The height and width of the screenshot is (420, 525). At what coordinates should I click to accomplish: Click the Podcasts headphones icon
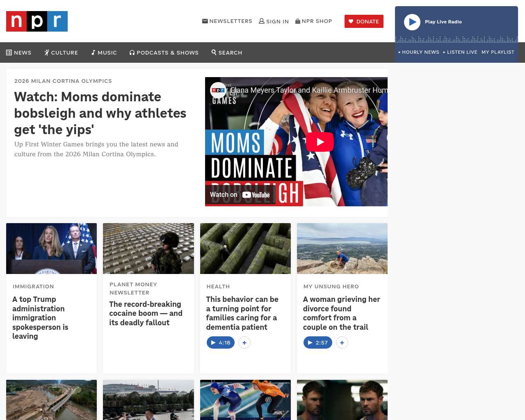tap(132, 52)
